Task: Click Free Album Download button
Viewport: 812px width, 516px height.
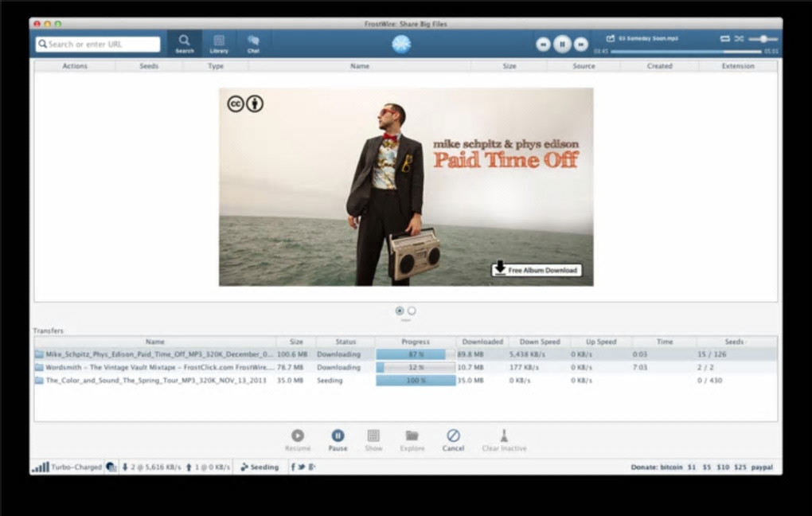Action: [537, 270]
